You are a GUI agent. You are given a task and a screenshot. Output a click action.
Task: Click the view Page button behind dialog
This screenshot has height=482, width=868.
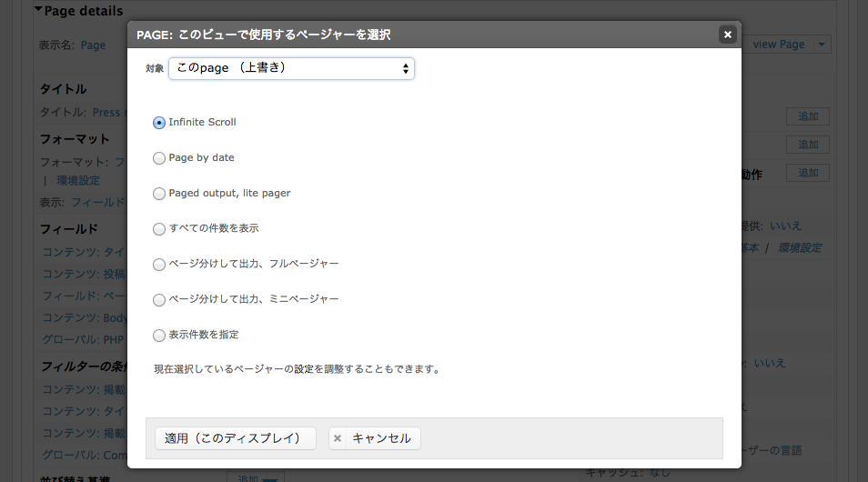pos(778,45)
